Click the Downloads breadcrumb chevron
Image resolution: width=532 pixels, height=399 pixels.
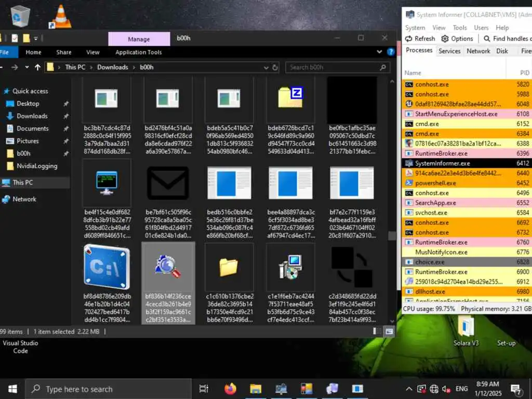click(134, 67)
